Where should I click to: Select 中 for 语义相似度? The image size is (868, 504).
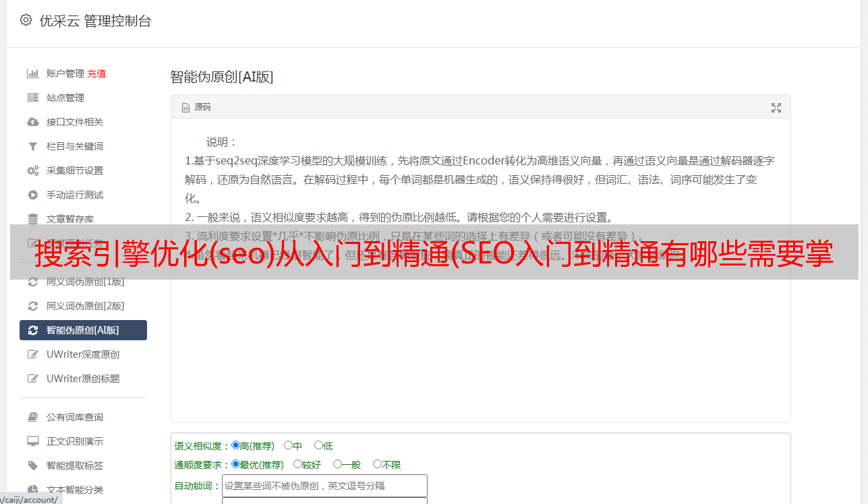(288, 445)
